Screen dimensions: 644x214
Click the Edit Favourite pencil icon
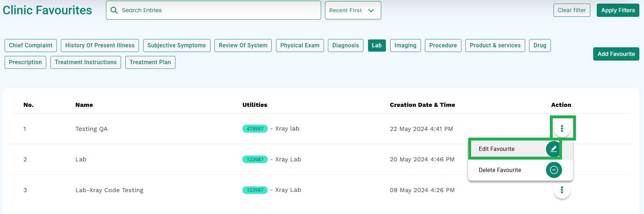coord(553,149)
